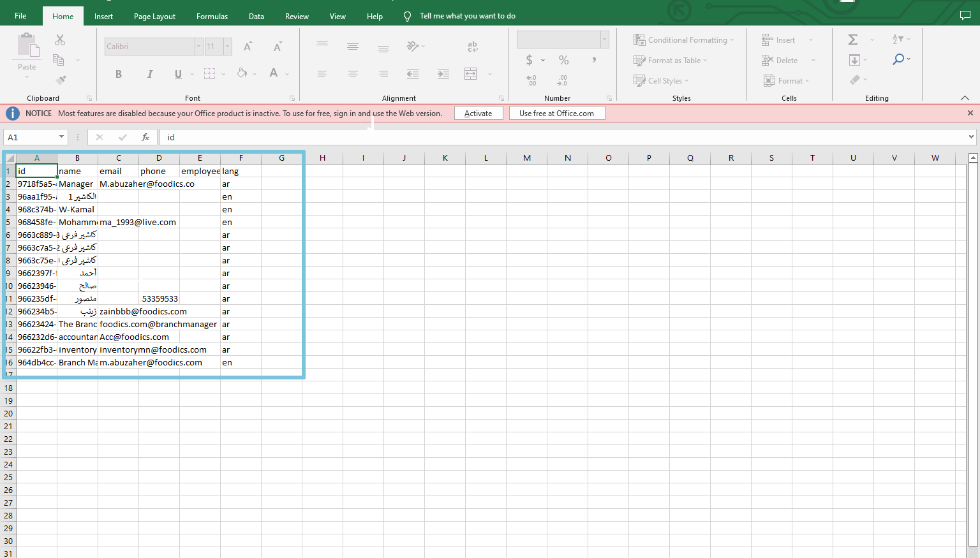980x558 pixels.
Task: Click the Activate button in the notice bar
Action: point(479,113)
